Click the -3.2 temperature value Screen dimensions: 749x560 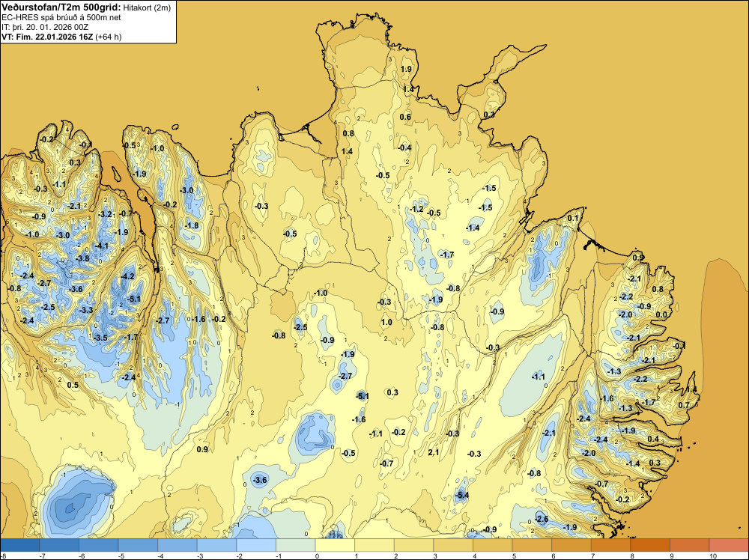coord(105,214)
